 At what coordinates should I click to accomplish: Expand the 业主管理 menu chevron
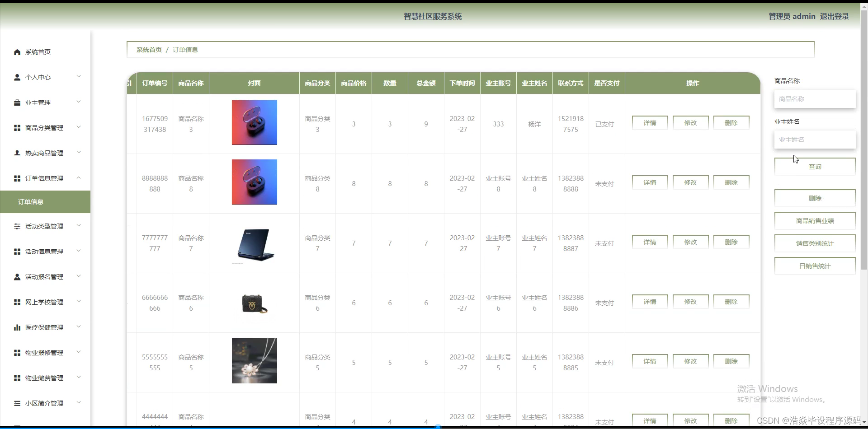(79, 102)
